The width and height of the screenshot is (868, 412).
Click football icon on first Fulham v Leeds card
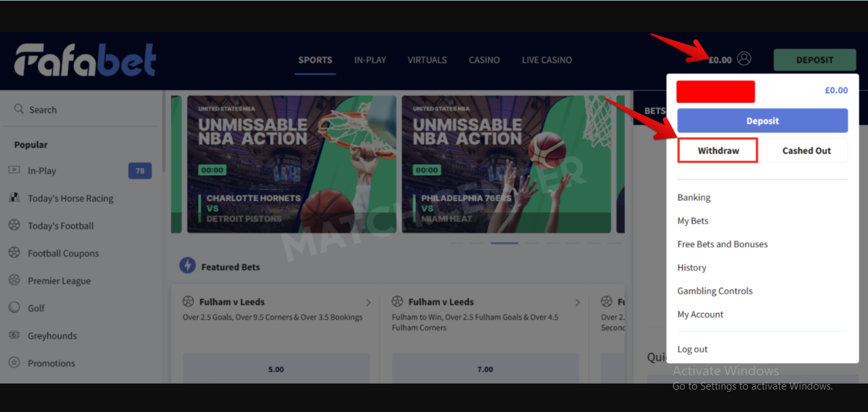(189, 301)
